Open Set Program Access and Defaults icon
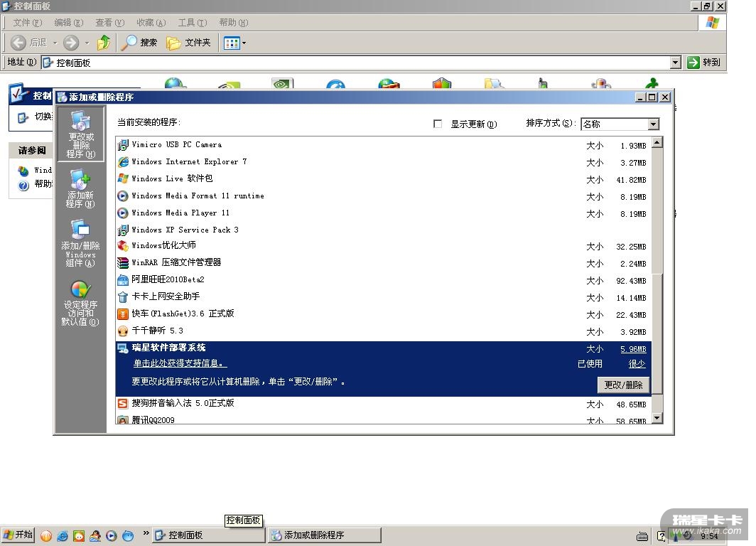 (x=80, y=303)
